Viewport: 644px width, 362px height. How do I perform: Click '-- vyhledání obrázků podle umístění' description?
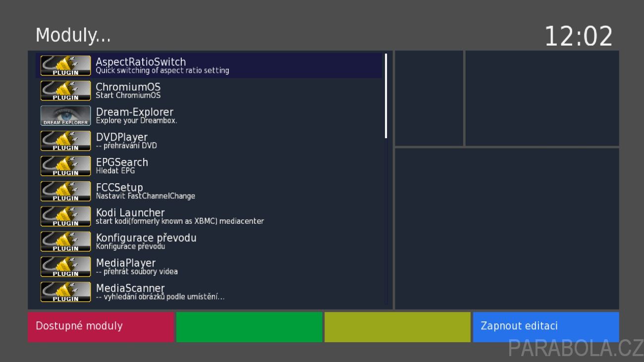pyautogui.click(x=160, y=297)
